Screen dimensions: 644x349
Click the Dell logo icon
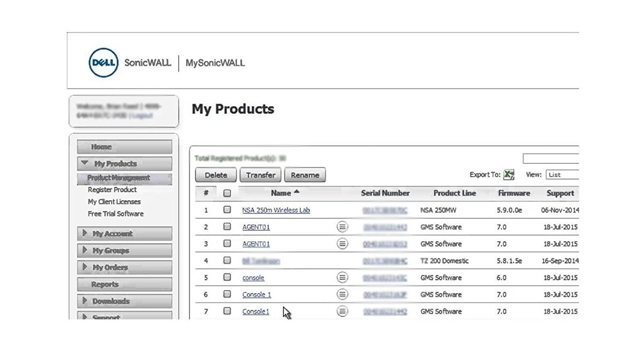(x=103, y=63)
